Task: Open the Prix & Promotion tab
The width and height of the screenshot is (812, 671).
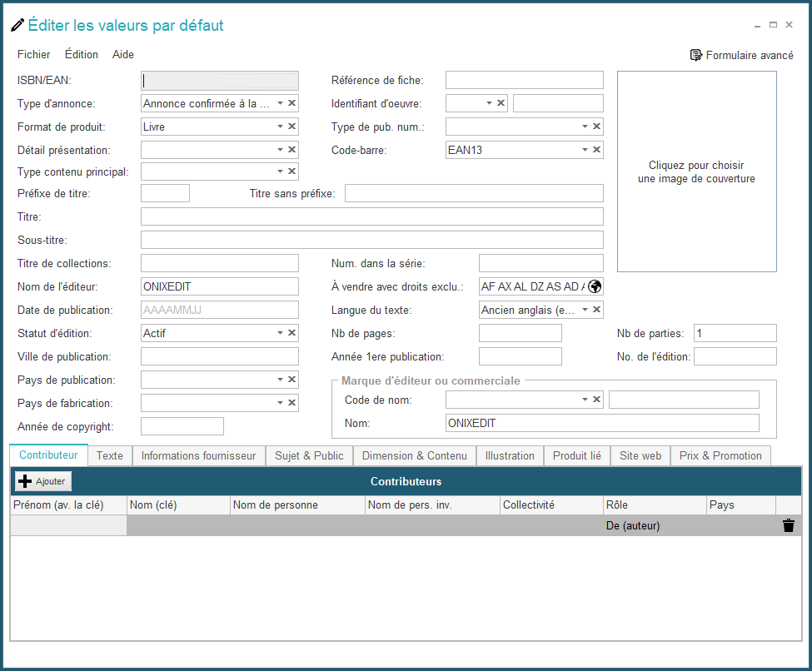Action: point(720,455)
